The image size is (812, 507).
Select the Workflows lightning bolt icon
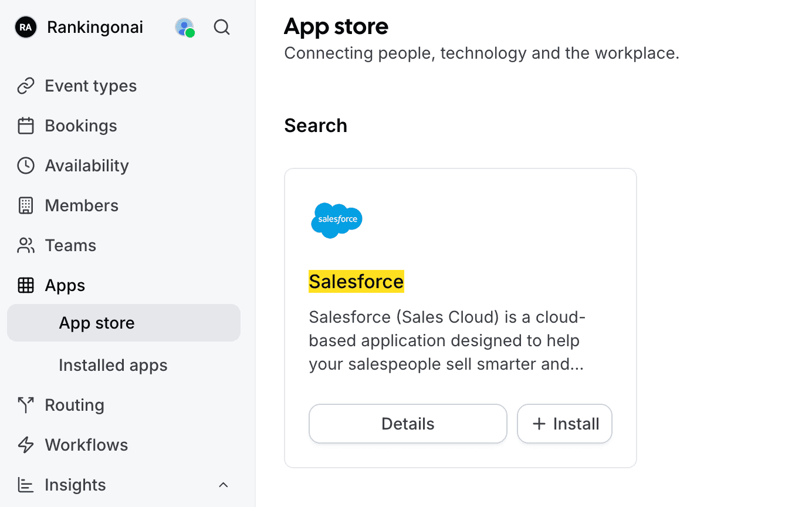(26, 445)
